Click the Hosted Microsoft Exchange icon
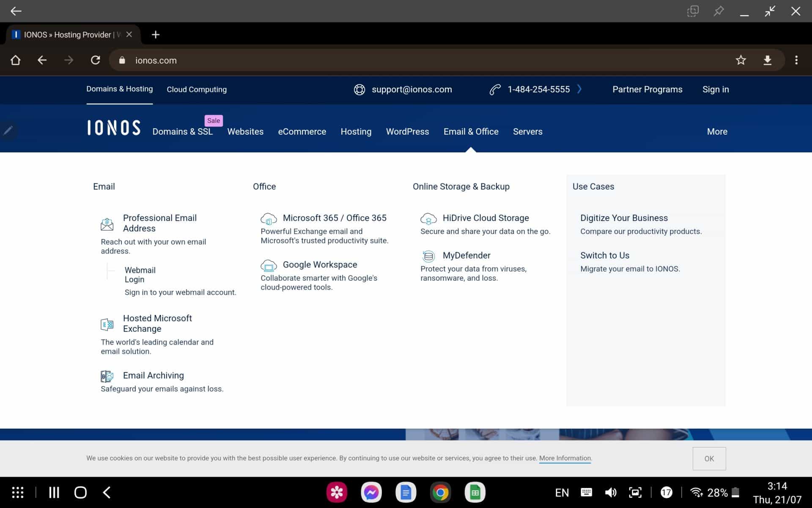The image size is (812, 508). (x=107, y=324)
